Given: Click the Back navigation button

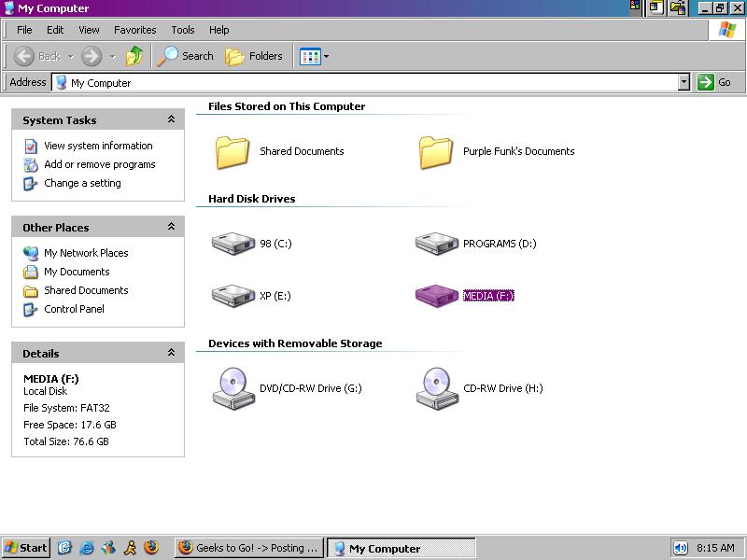Looking at the screenshot, I should click(36, 56).
